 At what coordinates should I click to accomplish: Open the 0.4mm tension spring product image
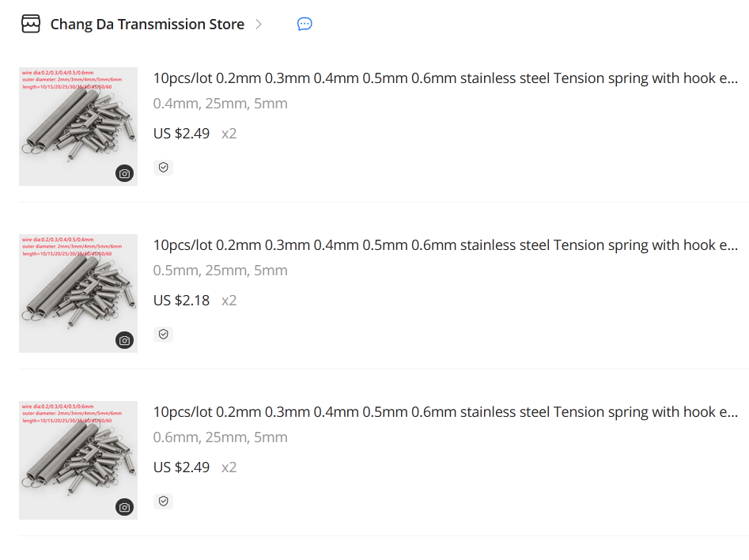(x=78, y=126)
